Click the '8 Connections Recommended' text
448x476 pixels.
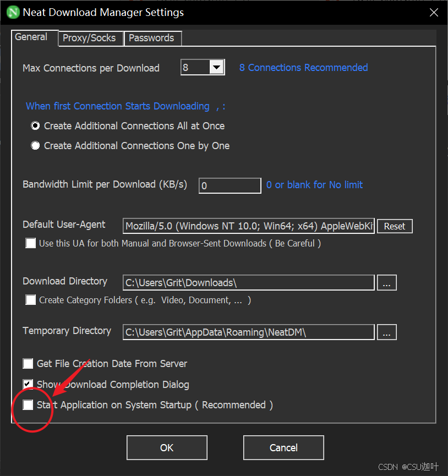click(303, 67)
